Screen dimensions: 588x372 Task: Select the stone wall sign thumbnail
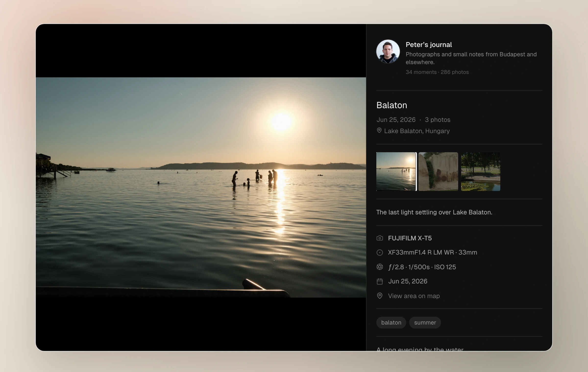point(438,172)
